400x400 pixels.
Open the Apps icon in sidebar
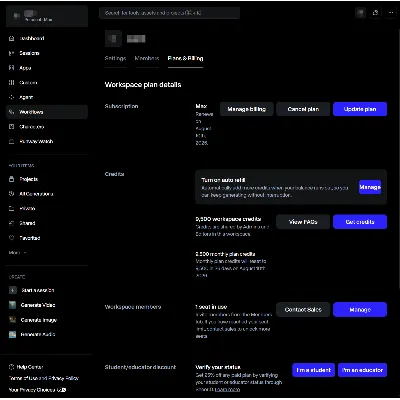click(12, 68)
